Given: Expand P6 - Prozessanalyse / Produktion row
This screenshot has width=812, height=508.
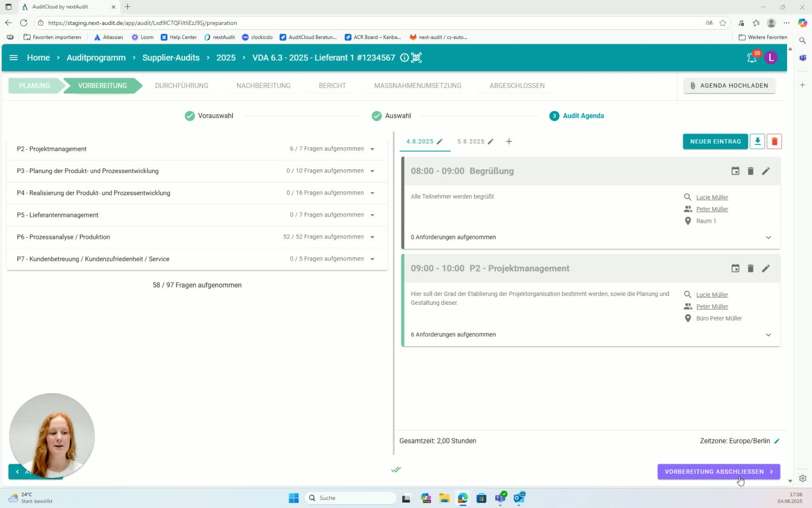Looking at the screenshot, I should click(372, 237).
